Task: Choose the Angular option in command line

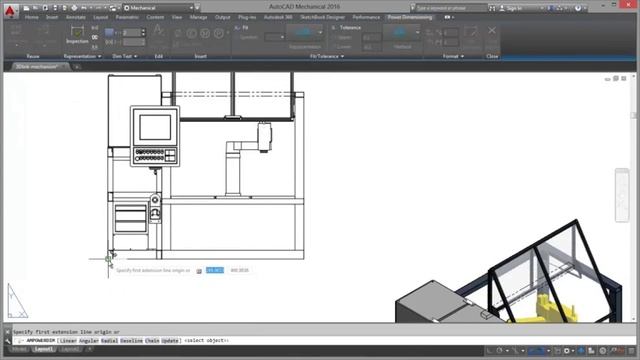Action: point(89,340)
